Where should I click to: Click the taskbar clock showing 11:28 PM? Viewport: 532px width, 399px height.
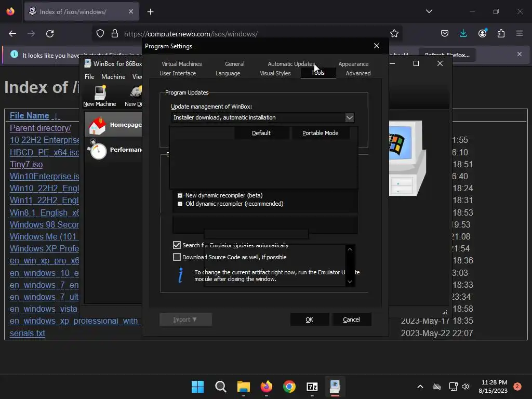click(x=494, y=387)
